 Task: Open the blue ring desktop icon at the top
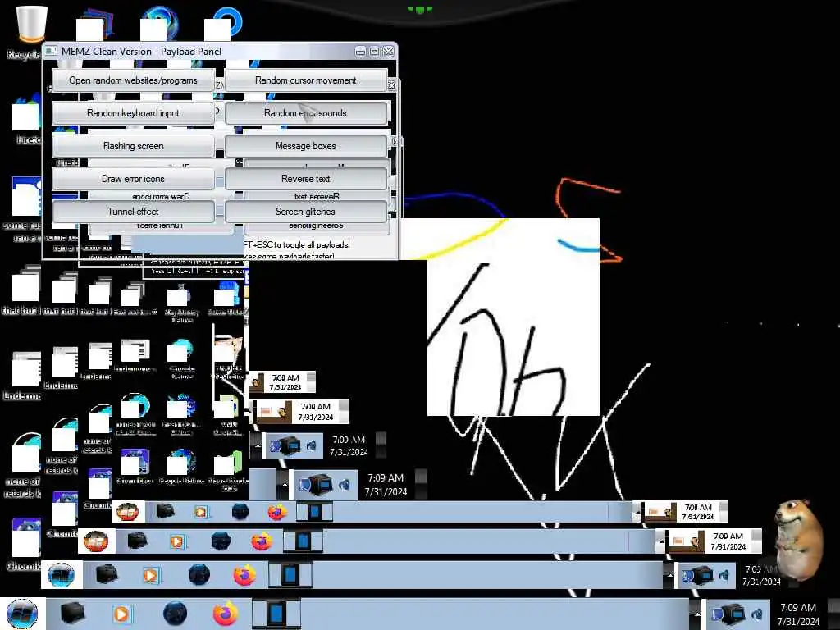[x=224, y=24]
